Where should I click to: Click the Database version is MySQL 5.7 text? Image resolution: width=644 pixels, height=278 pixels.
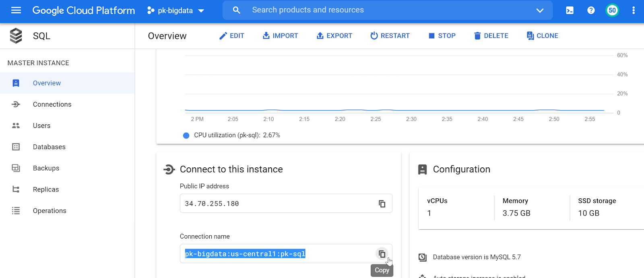tap(477, 257)
